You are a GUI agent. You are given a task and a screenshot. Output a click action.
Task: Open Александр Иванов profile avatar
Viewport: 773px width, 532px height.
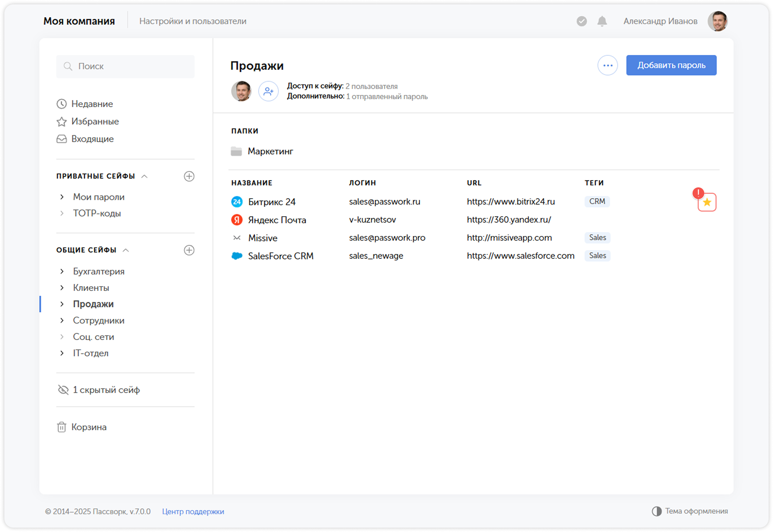coord(718,21)
